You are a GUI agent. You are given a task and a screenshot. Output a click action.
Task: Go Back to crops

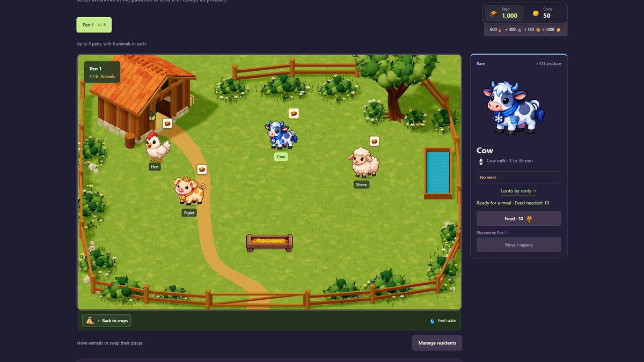106,321
